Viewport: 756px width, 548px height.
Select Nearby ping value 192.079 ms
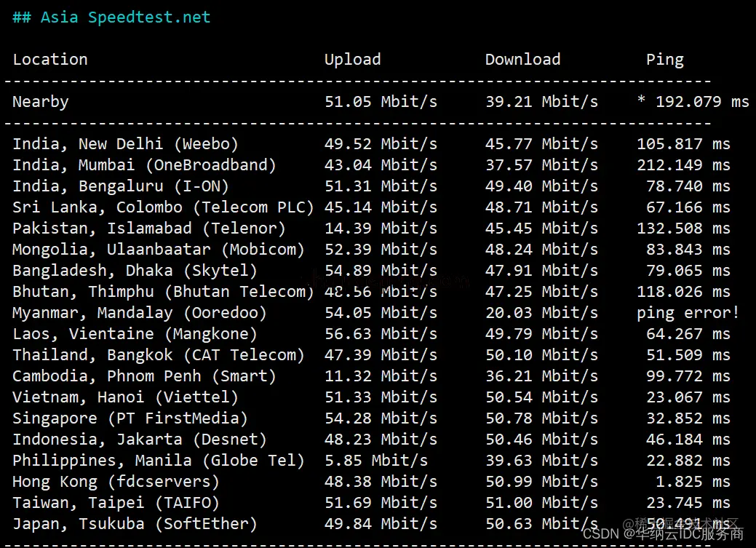pyautogui.click(x=702, y=102)
